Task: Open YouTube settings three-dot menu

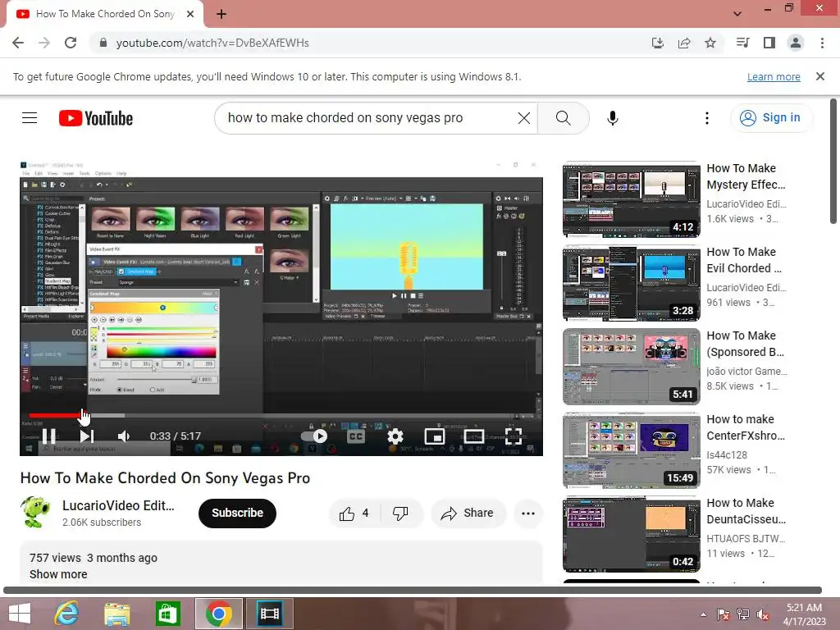Action: (706, 118)
